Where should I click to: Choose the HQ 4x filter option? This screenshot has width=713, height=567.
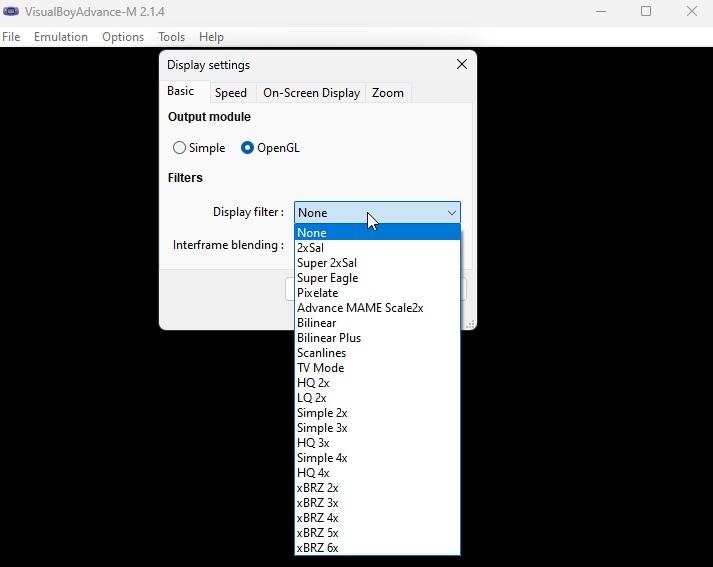pos(377,472)
